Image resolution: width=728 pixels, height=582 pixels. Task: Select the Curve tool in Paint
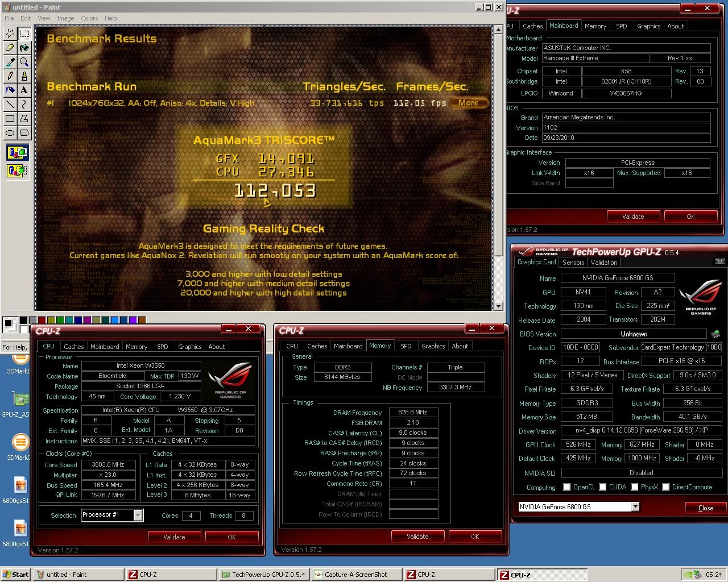(24, 105)
